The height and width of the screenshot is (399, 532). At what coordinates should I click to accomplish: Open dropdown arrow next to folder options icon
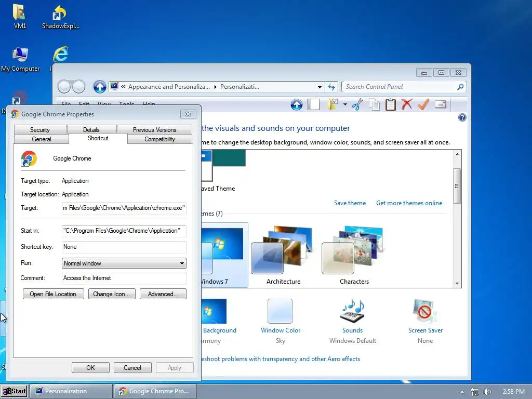(345, 104)
